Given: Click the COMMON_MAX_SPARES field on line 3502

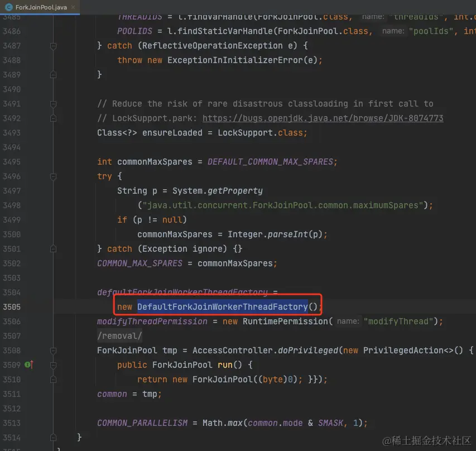Looking at the screenshot, I should pos(140,263).
